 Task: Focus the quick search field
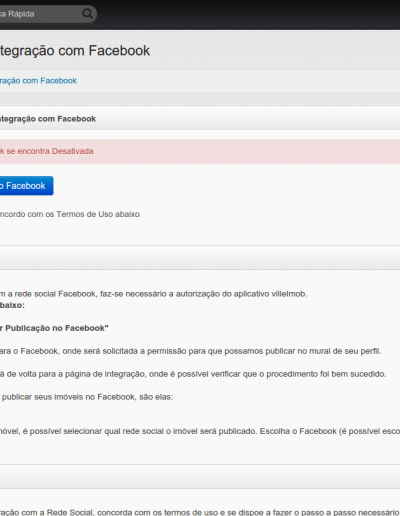pos(48,14)
